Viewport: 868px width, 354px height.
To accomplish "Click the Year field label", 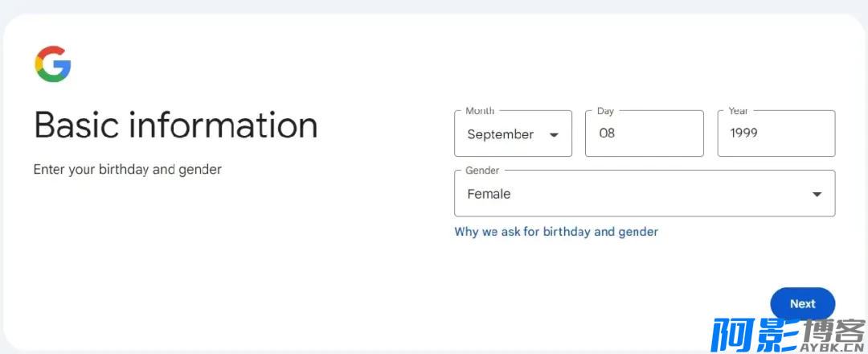I will coord(739,111).
